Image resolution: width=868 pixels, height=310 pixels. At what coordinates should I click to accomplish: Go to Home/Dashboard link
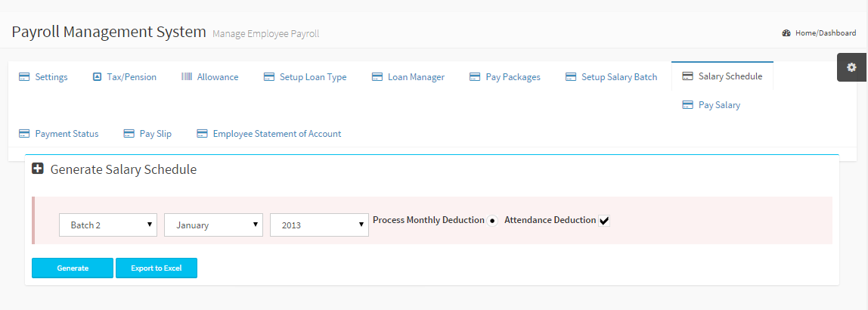click(x=826, y=33)
